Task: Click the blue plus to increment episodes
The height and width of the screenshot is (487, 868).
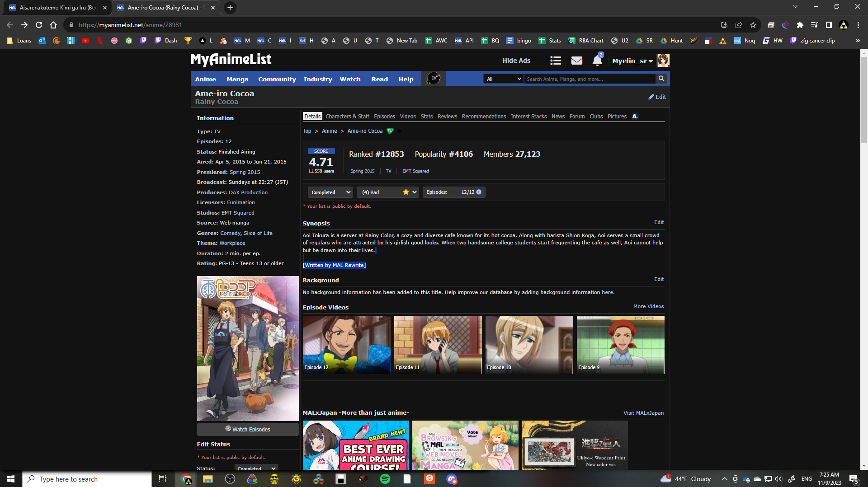Action: 479,192
